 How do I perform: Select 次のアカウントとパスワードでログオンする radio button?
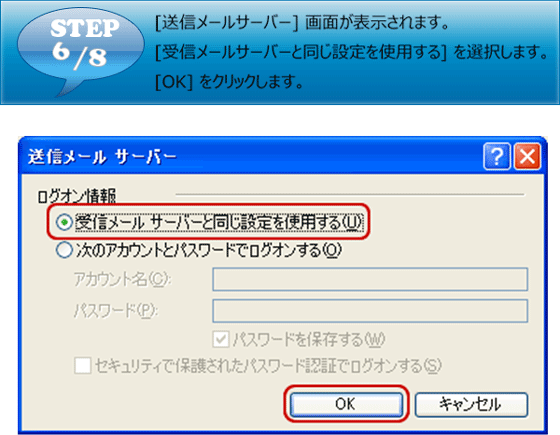[64, 250]
